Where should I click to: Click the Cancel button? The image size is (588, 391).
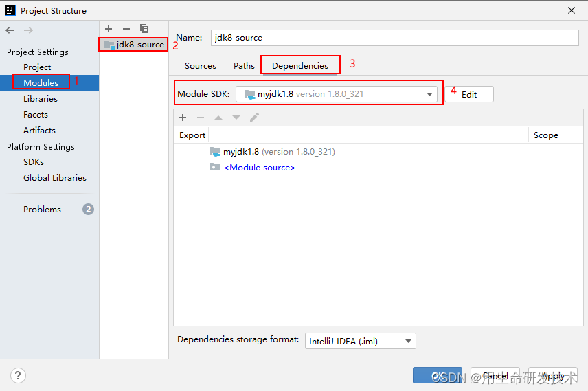495,375
